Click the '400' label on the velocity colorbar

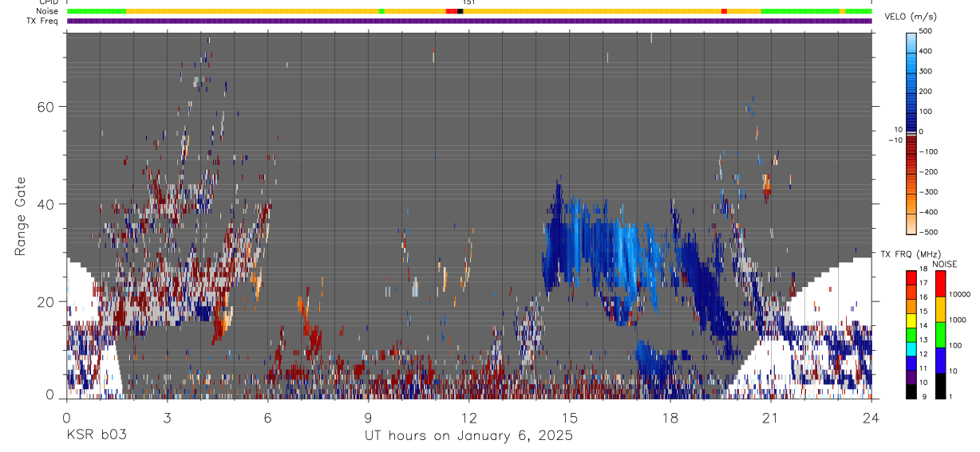point(926,51)
